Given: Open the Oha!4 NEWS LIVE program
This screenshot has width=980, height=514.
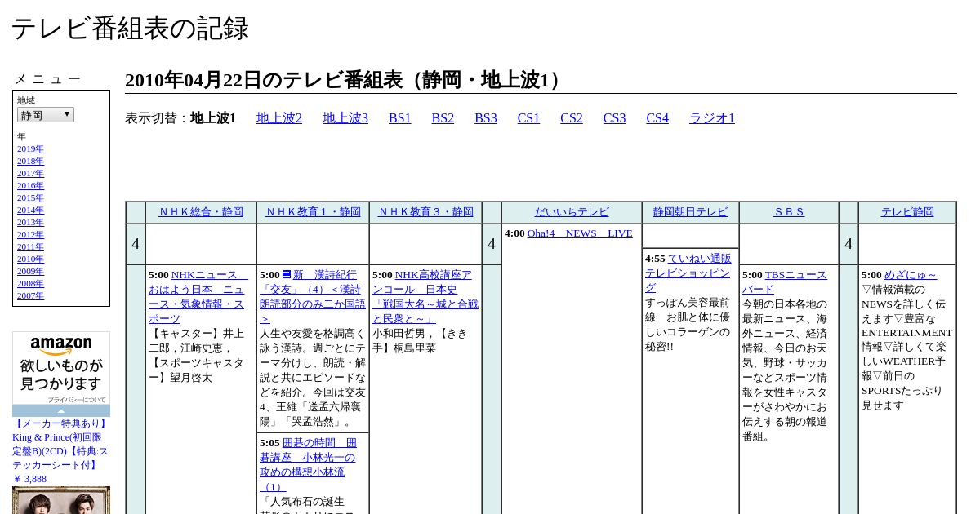Looking at the screenshot, I should tap(580, 233).
